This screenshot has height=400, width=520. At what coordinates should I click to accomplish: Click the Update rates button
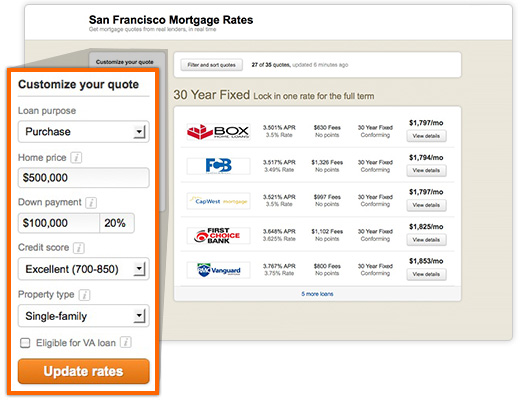point(83,371)
